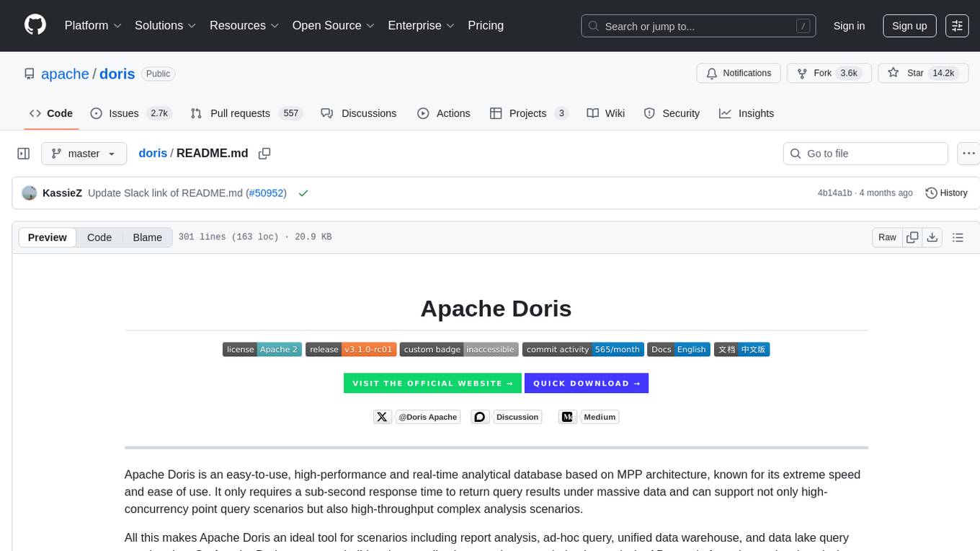
Task: Switch file view to Blame
Action: (x=147, y=237)
